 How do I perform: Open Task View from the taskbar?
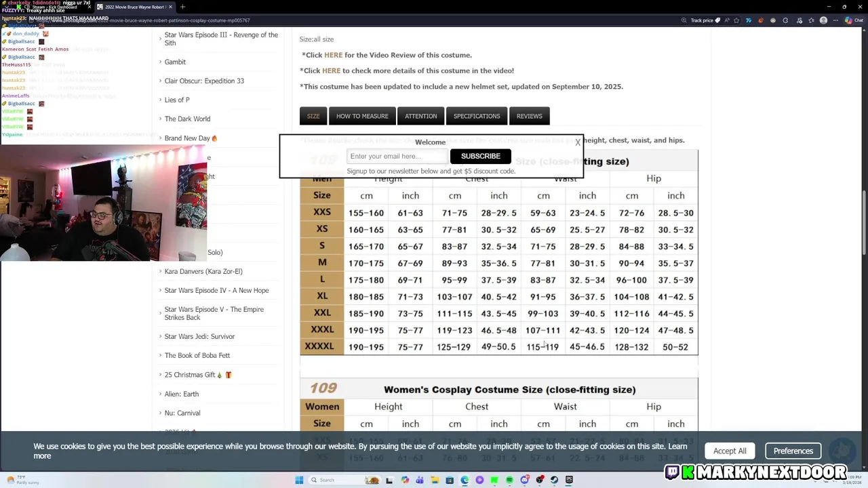(389, 480)
